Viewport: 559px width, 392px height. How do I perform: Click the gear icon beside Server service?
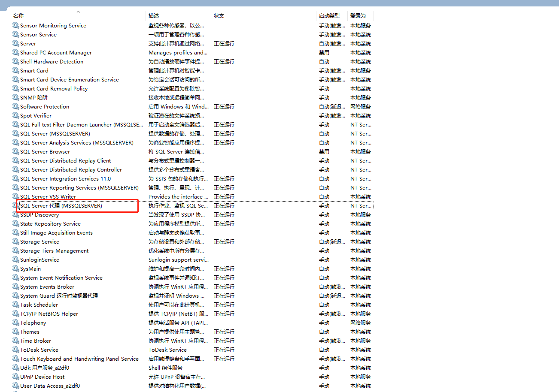point(16,44)
